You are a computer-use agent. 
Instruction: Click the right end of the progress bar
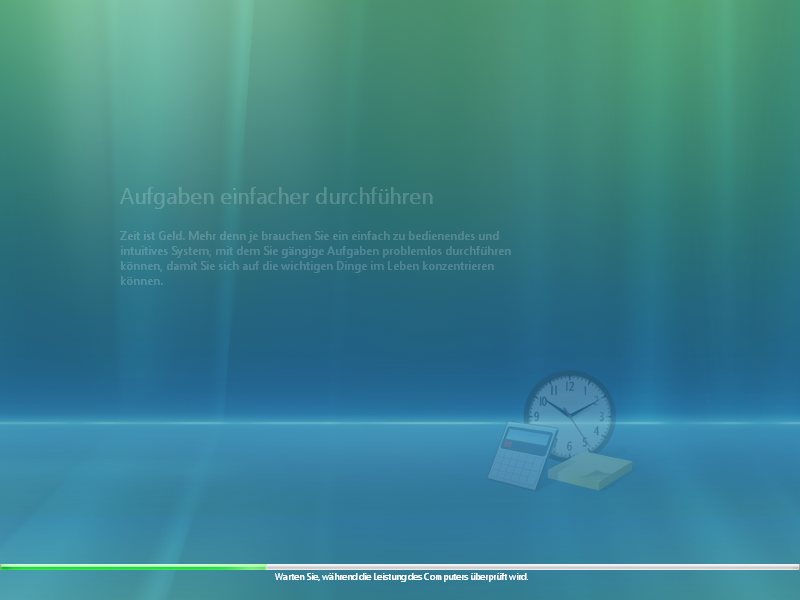(795, 567)
